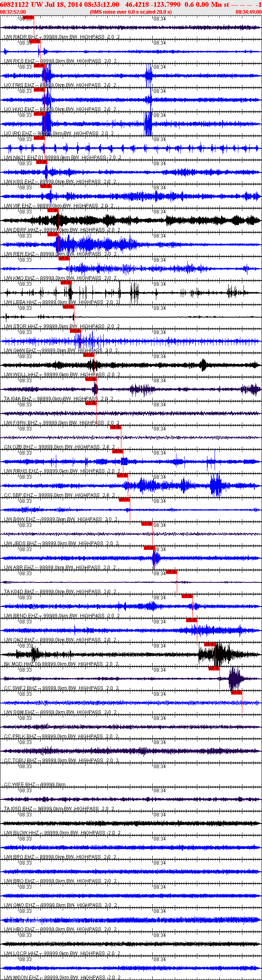
Task: Select the pick flag on the SEP trace
Action: point(123,476)
